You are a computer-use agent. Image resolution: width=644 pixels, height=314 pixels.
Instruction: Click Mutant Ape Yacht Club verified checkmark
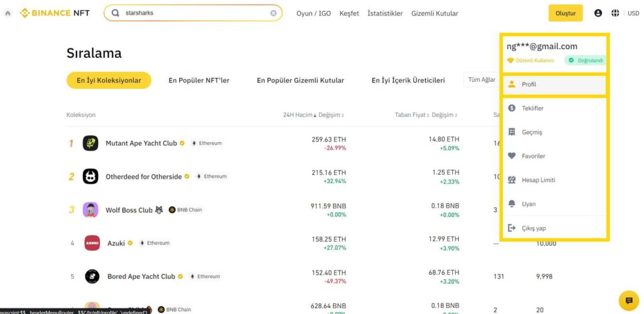pos(182,143)
